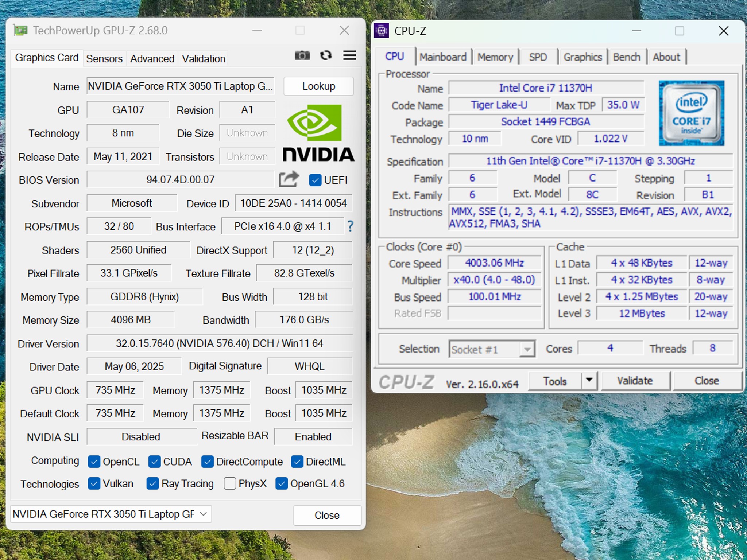Open the GPU-Z hamburger menu
Screen dimensions: 747x560
click(349, 55)
